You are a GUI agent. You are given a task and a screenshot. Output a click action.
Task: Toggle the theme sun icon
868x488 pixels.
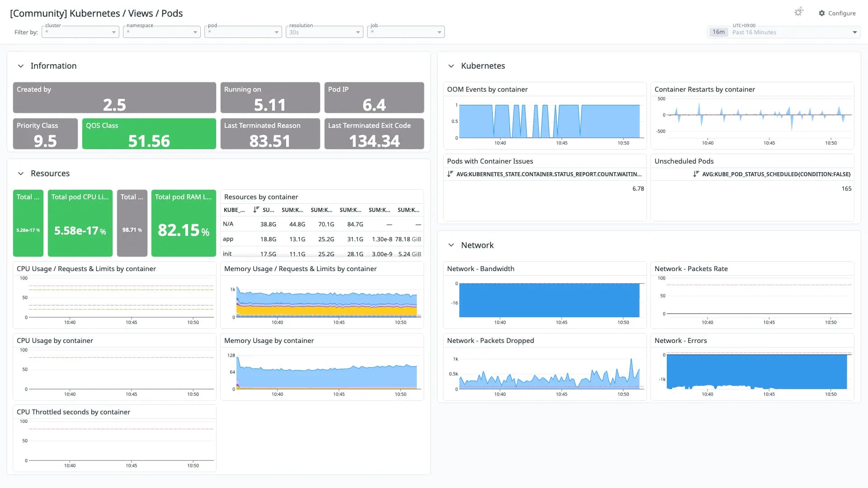pyautogui.click(x=799, y=12)
